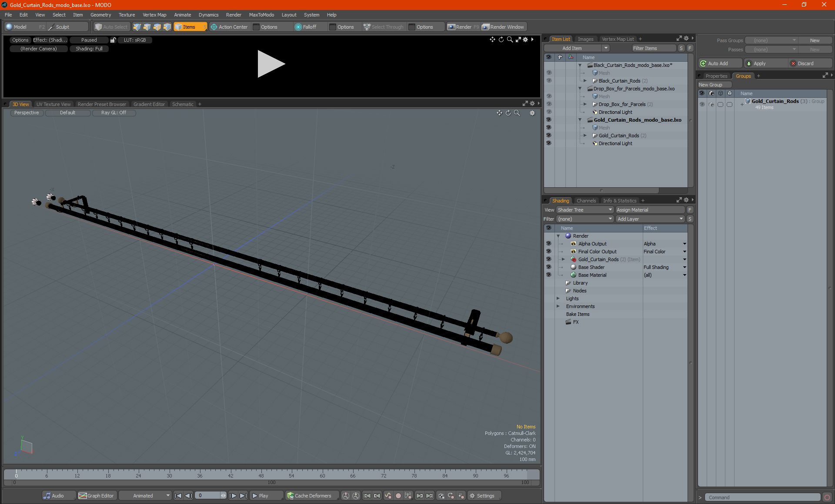
Task: Click the lock icon beside Paused
Action: [x=113, y=40]
